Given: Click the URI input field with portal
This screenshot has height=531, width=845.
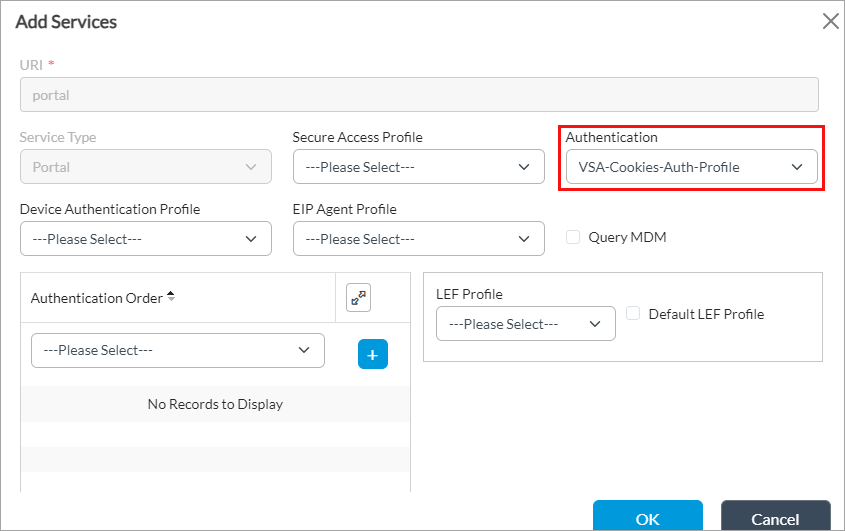Looking at the screenshot, I should (419, 95).
